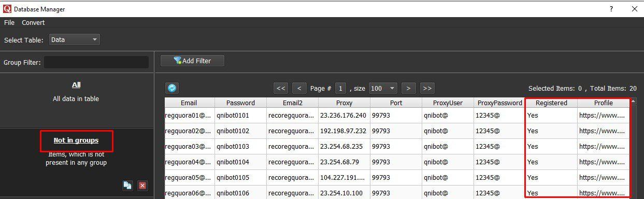Go to next page with > button
644x199 pixels.
pyautogui.click(x=409, y=88)
